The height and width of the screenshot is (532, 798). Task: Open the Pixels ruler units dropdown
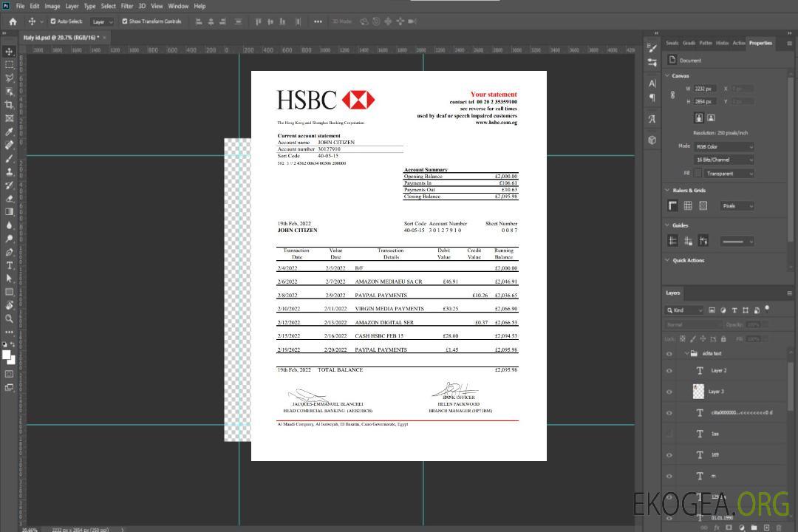[x=737, y=206]
